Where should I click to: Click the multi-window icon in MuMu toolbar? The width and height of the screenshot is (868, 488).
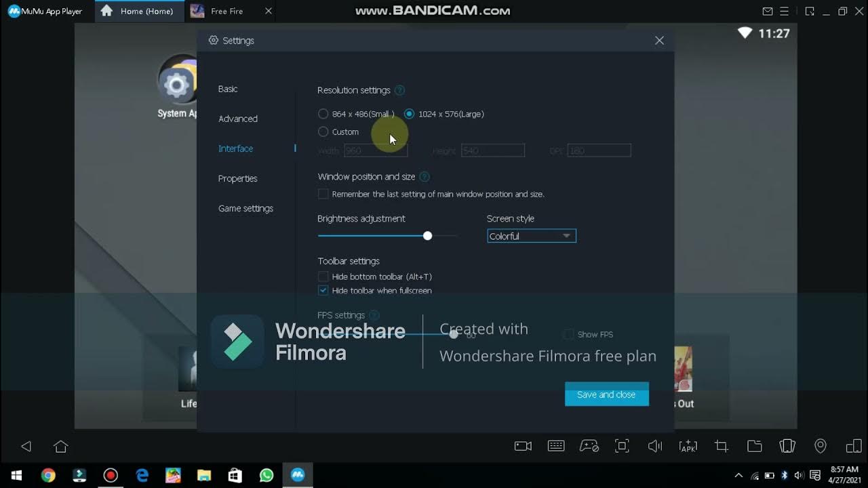(854, 446)
